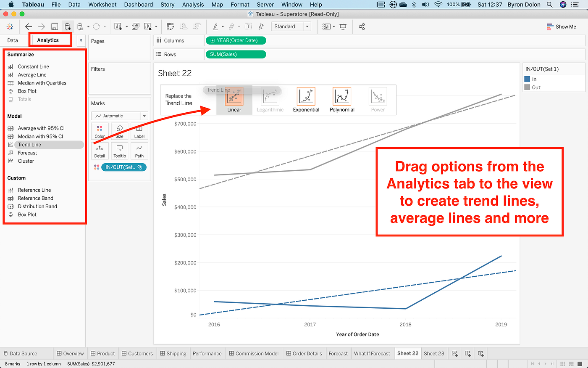
Task: Click the Pause Auto Updates icon
Action: [80, 26]
